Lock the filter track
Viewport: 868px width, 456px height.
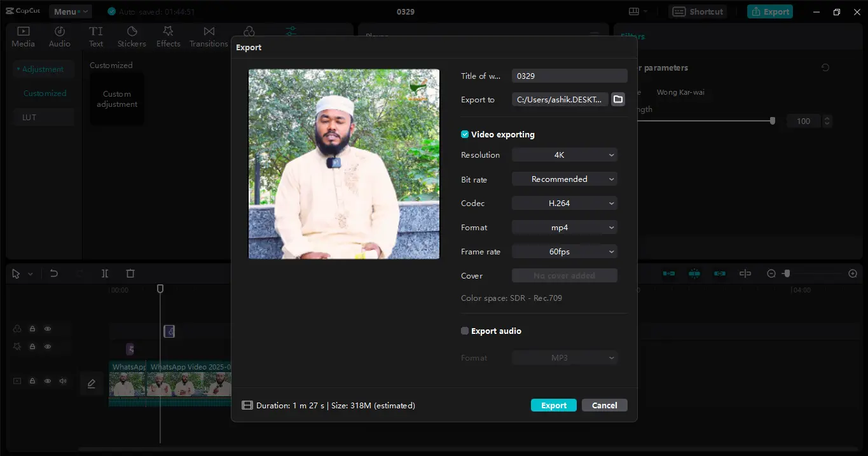(x=32, y=329)
